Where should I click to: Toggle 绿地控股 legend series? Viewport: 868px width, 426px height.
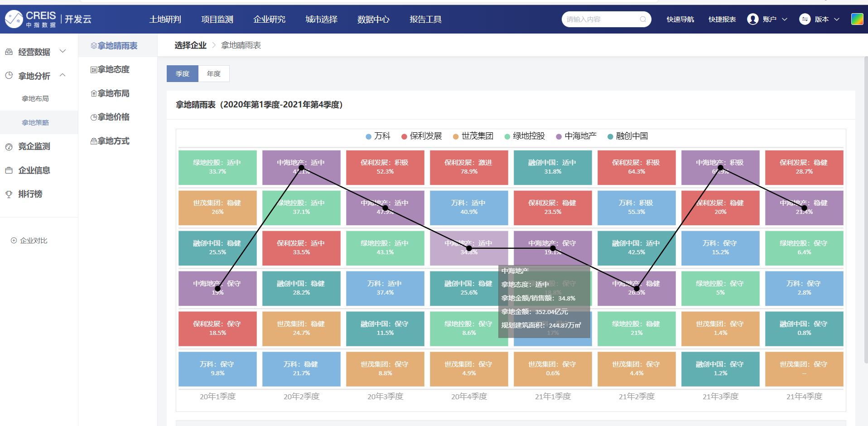click(x=525, y=136)
